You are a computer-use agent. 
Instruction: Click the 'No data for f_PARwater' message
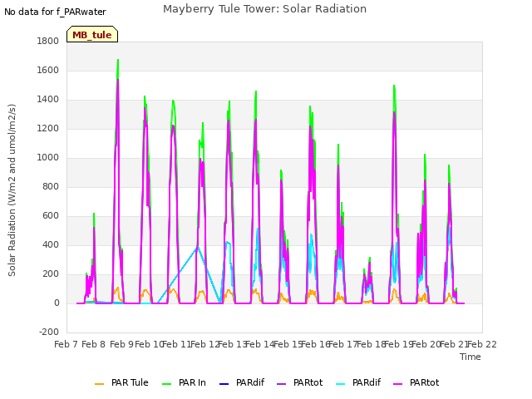coord(55,12)
